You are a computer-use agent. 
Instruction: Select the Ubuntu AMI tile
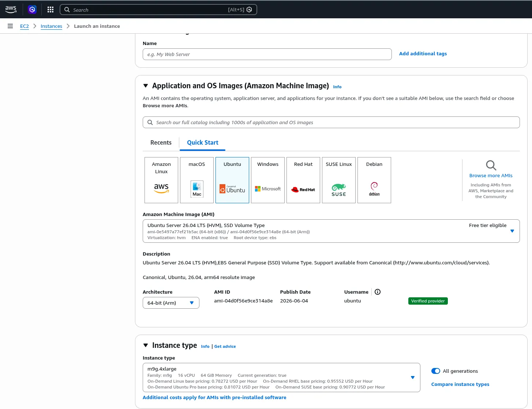(x=232, y=180)
